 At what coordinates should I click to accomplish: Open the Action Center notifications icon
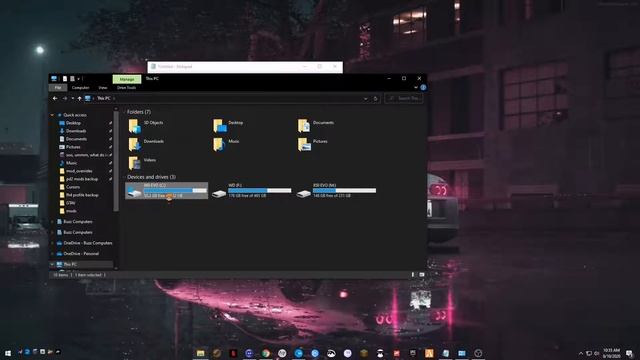pos(629,353)
